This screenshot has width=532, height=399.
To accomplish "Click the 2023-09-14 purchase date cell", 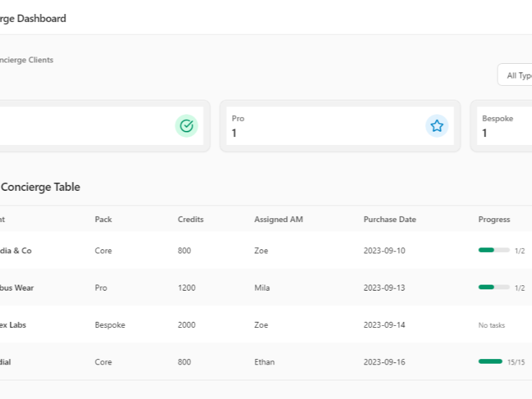I will (384, 325).
